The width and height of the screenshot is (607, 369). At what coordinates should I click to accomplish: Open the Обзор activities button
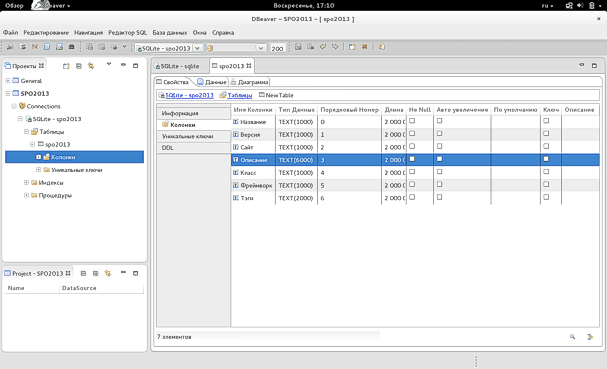pos(14,5)
